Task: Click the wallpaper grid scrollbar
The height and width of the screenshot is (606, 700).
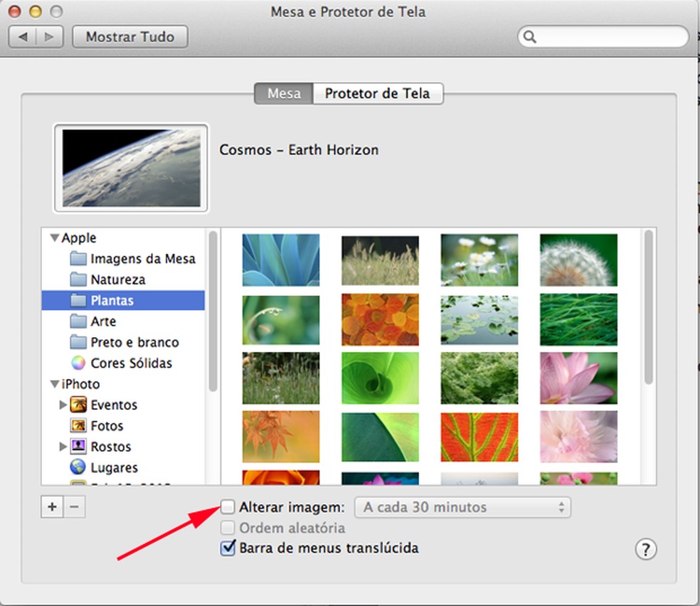Action: (649, 307)
